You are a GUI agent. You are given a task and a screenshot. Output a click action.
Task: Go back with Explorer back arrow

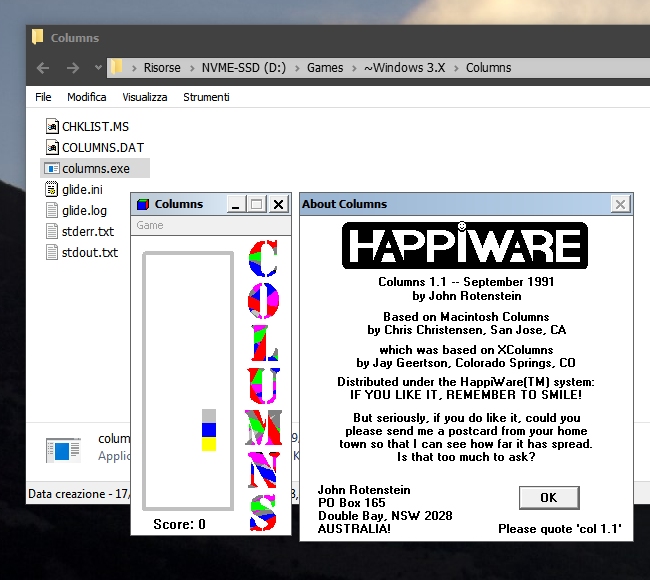click(43, 68)
